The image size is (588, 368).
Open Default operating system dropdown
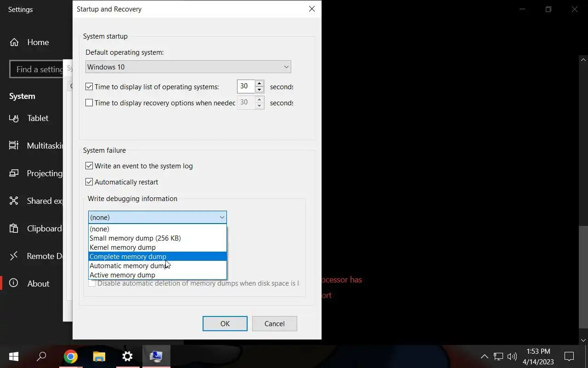click(188, 67)
